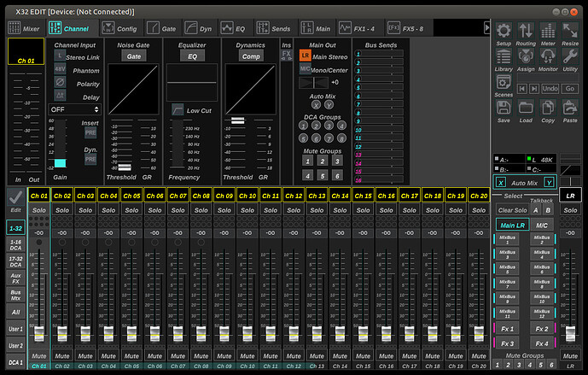Switch to the Config tab
This screenshot has height=375, width=588.
pos(120,28)
